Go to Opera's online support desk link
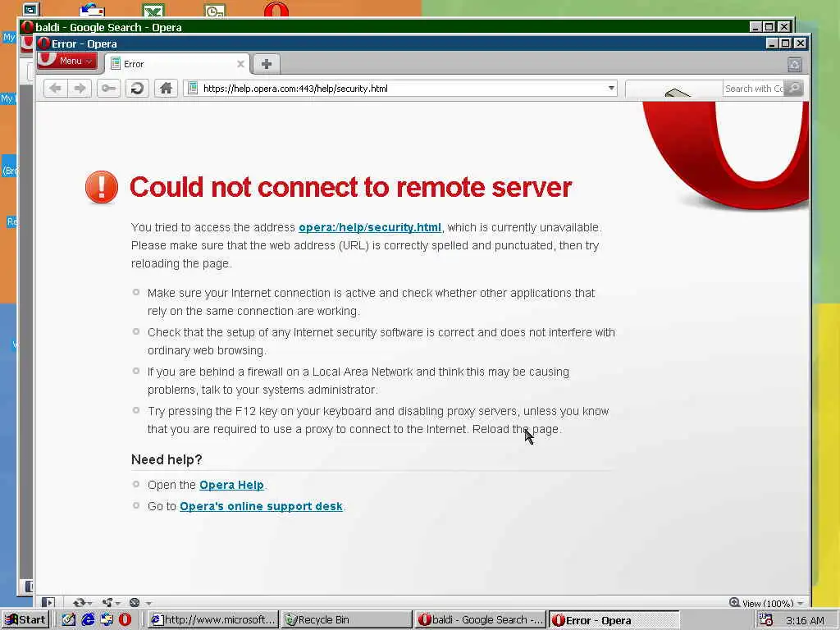 [x=261, y=506]
